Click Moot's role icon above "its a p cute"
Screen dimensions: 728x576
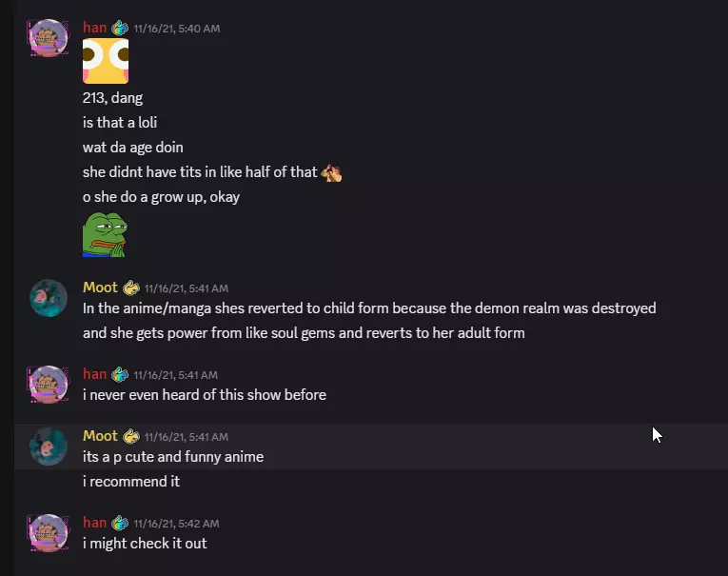coord(131,437)
